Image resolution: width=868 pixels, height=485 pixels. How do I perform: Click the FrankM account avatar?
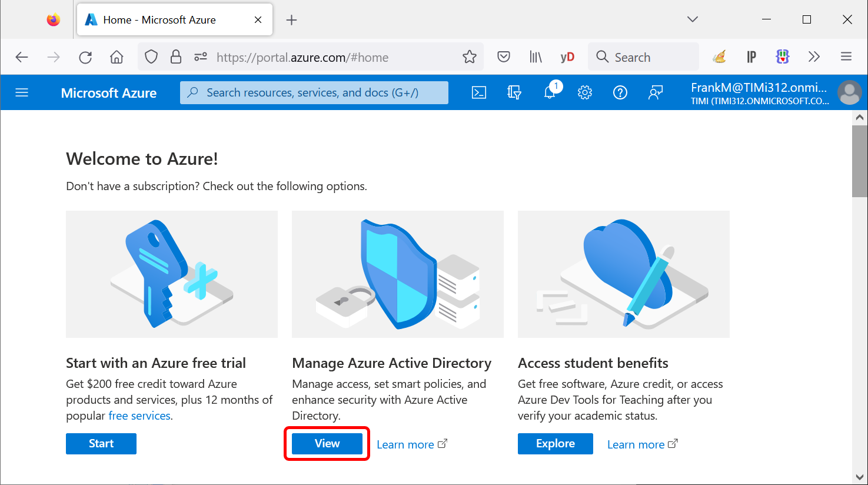tap(850, 93)
